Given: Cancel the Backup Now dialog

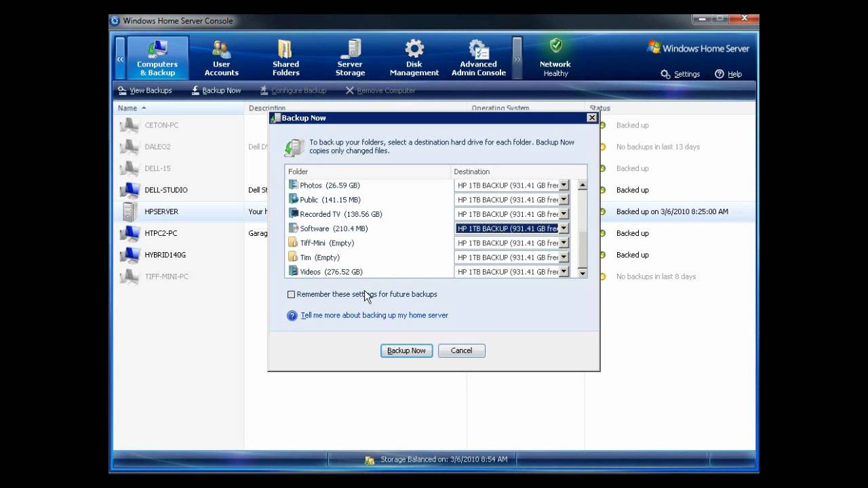Looking at the screenshot, I should [x=461, y=350].
